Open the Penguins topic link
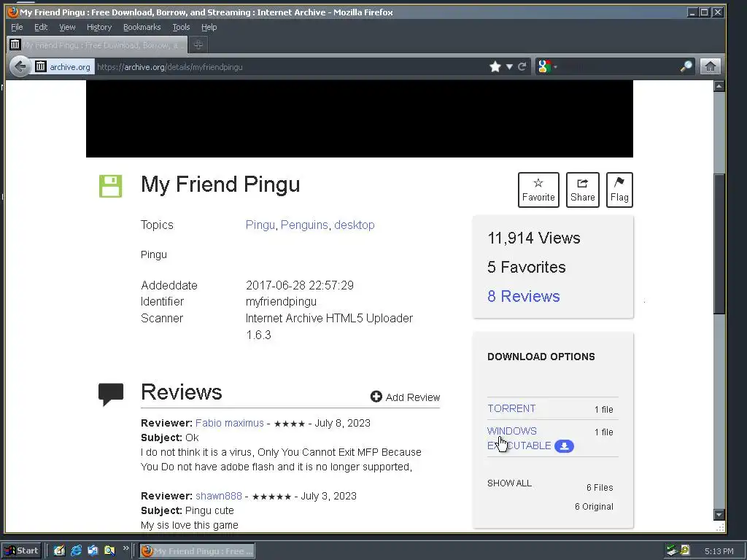747x560 pixels. point(304,225)
